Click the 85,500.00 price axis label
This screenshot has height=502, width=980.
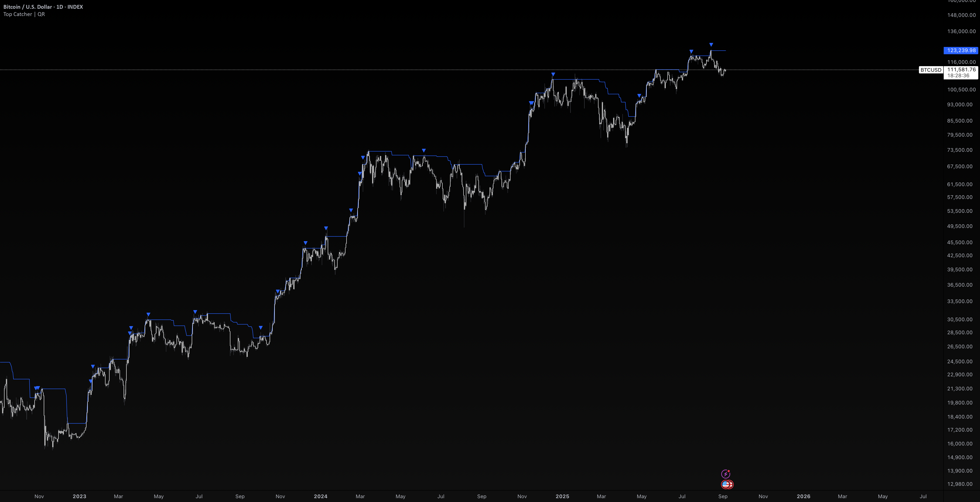pyautogui.click(x=960, y=121)
